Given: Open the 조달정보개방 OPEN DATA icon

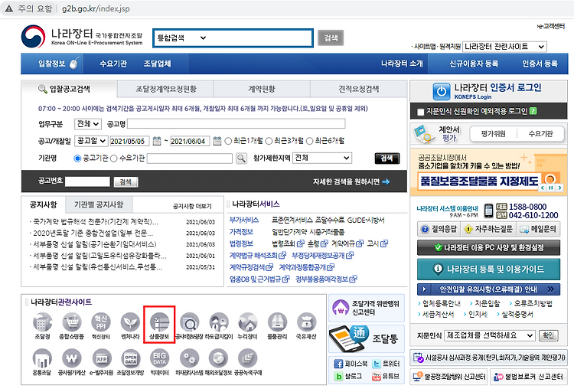Looking at the screenshot, I should pos(131,358).
